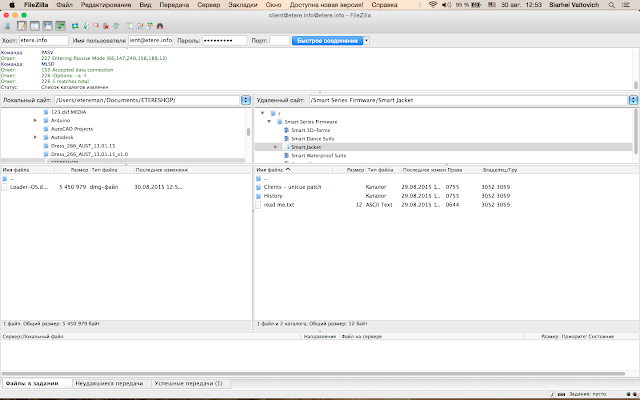Cancel the current operation icon
The image size is (640, 400).
tap(96, 26)
